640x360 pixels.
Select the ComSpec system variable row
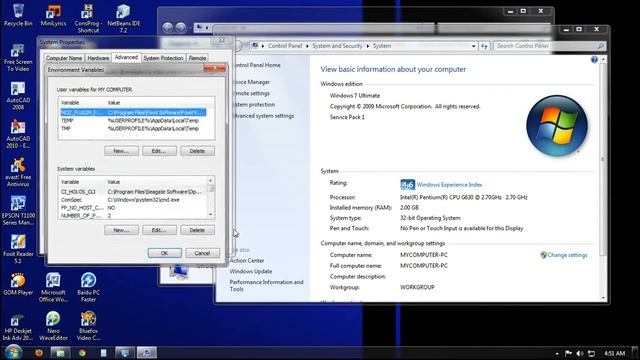pyautogui.click(x=133, y=200)
